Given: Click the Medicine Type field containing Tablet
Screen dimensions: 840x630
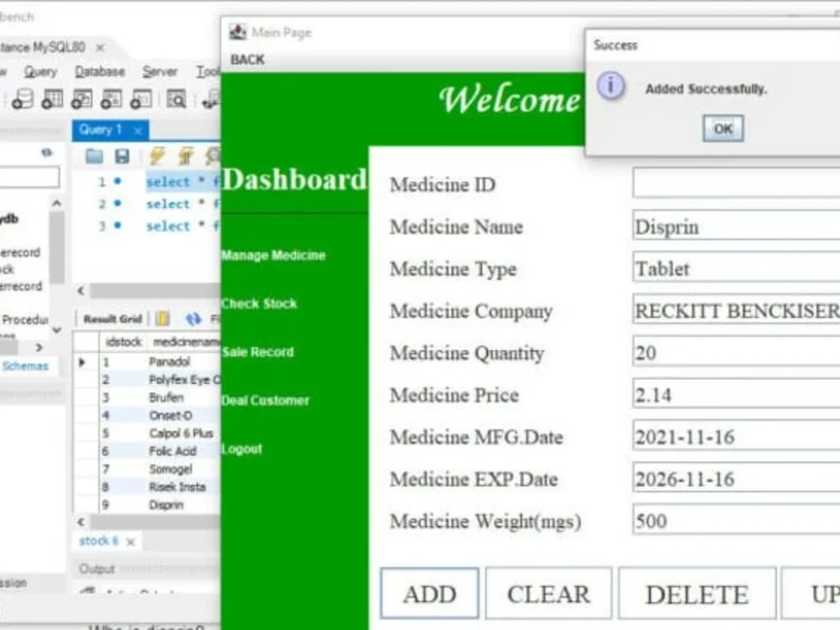Looking at the screenshot, I should [x=736, y=267].
